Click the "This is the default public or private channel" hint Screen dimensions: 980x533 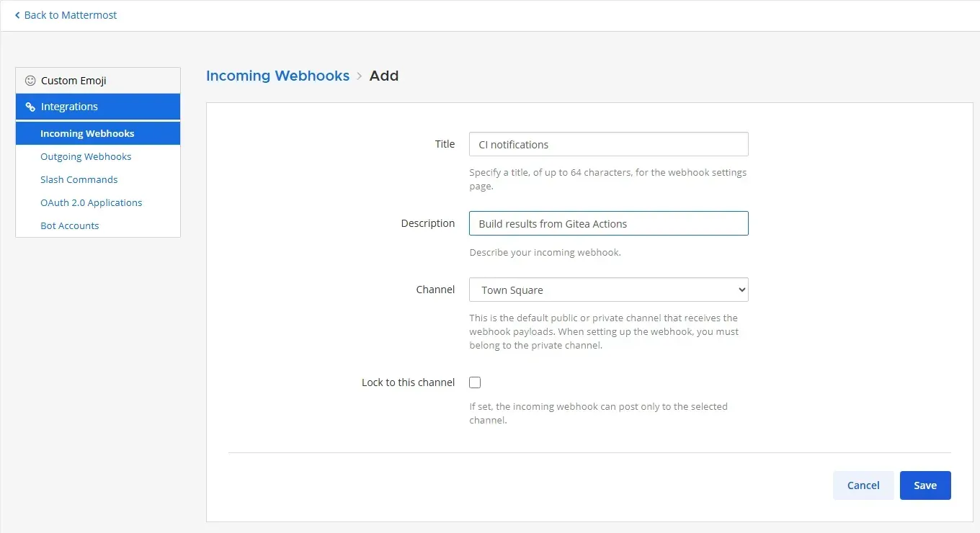click(604, 331)
